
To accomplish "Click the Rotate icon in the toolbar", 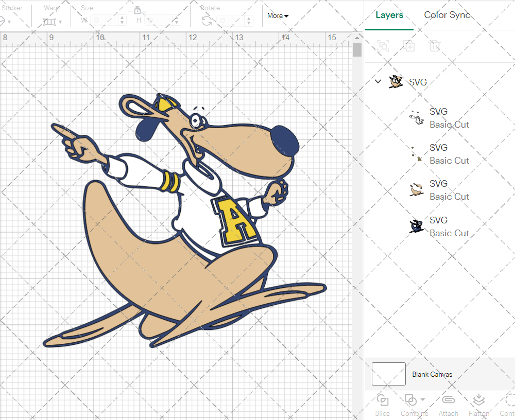I will (x=207, y=21).
